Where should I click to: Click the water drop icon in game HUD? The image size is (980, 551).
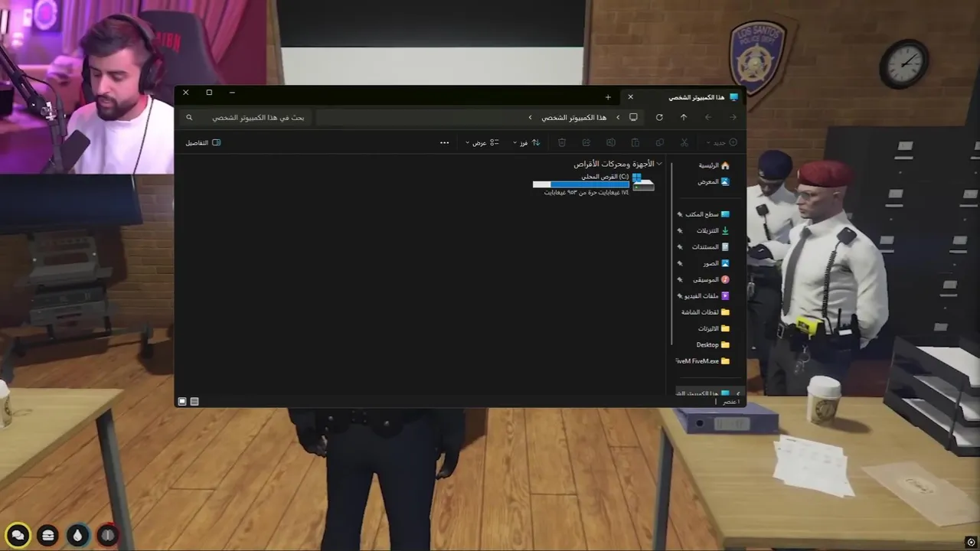pos(77,535)
